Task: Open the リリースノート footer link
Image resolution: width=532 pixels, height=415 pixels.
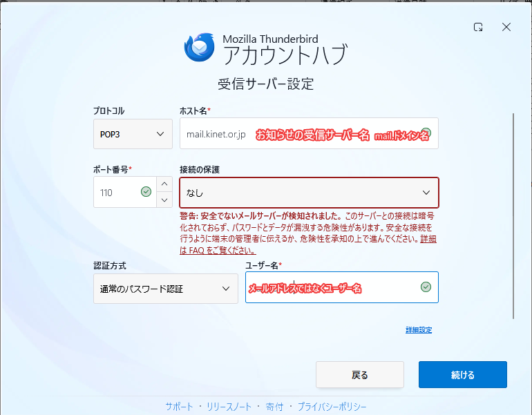Action: (x=229, y=406)
